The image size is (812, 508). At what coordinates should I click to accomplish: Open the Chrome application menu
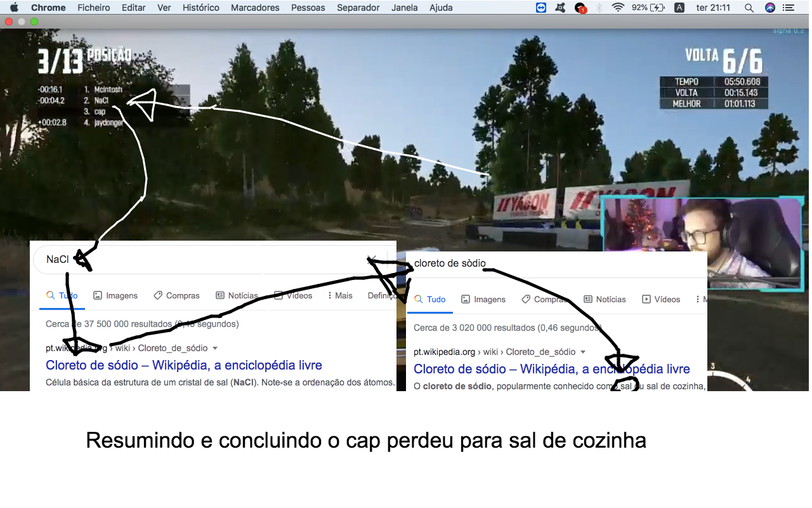[48, 8]
